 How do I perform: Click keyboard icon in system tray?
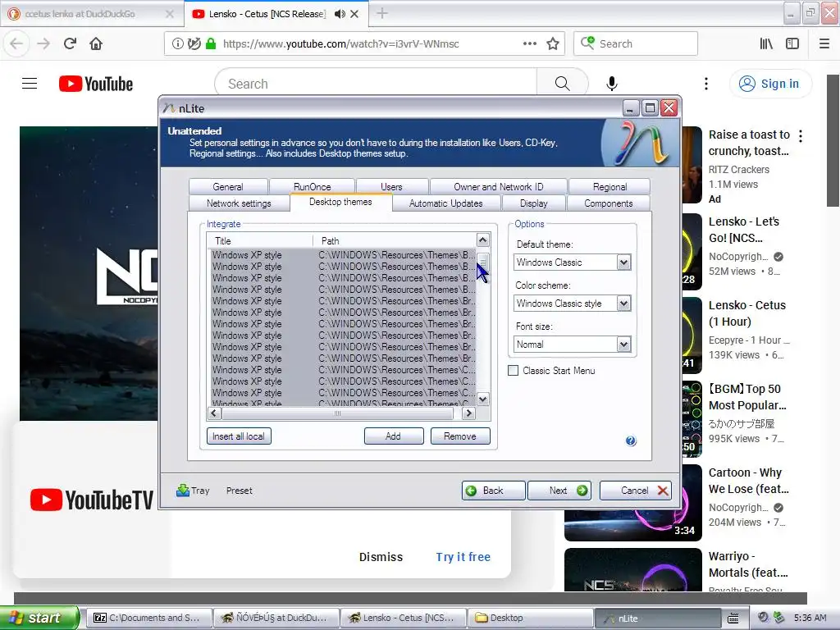733,618
